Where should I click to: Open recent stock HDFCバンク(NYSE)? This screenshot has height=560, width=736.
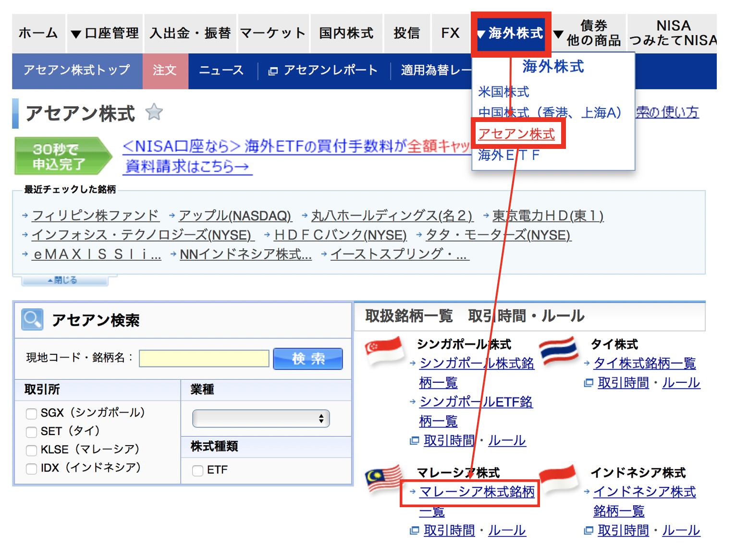pos(341,235)
